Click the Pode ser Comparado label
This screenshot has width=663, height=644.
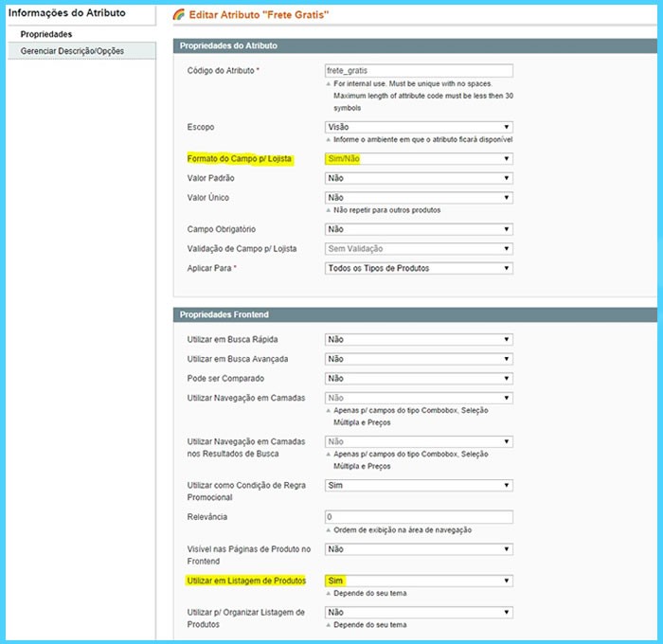225,379
